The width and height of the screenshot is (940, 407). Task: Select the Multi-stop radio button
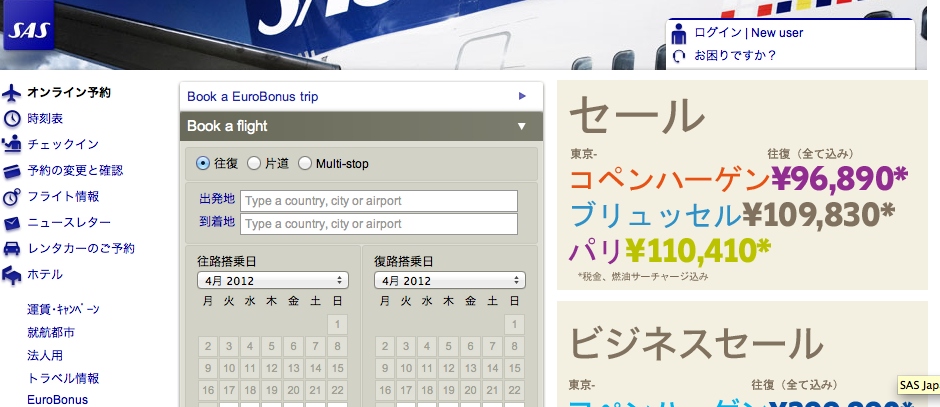click(x=305, y=163)
